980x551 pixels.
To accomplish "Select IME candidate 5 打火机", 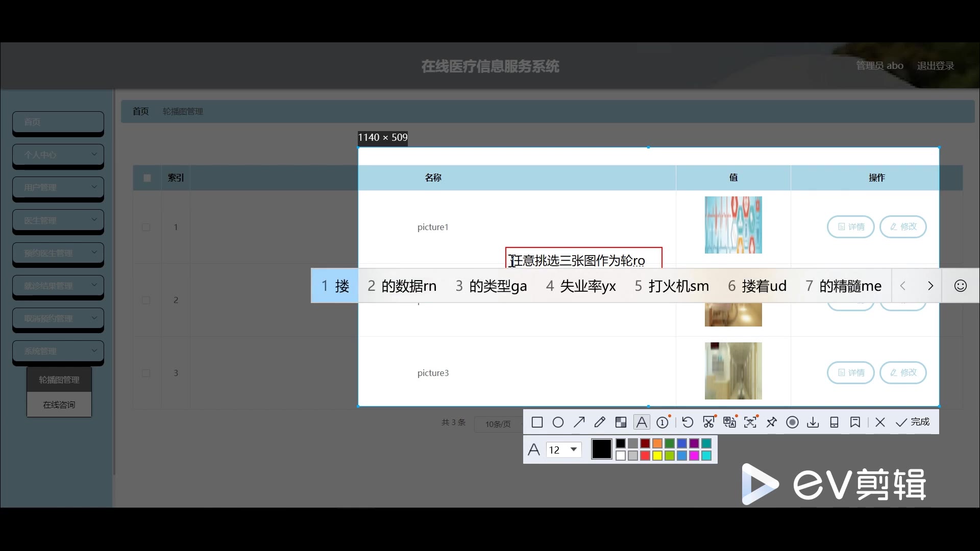I will pyautogui.click(x=672, y=286).
